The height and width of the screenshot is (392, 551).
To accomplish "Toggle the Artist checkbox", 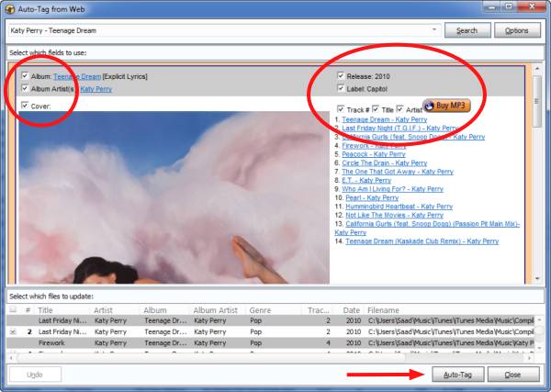I will [399, 108].
